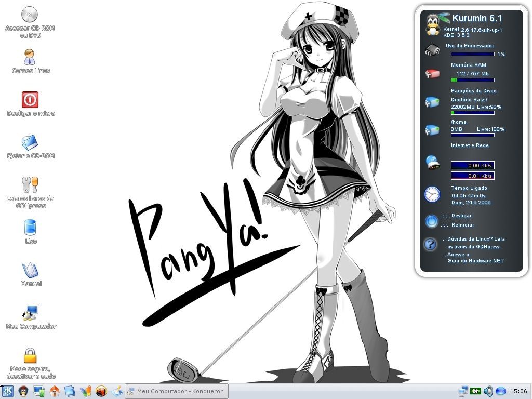Click Desligar in the Kurumin widget
The width and height of the screenshot is (532, 399).
pyautogui.click(x=461, y=216)
